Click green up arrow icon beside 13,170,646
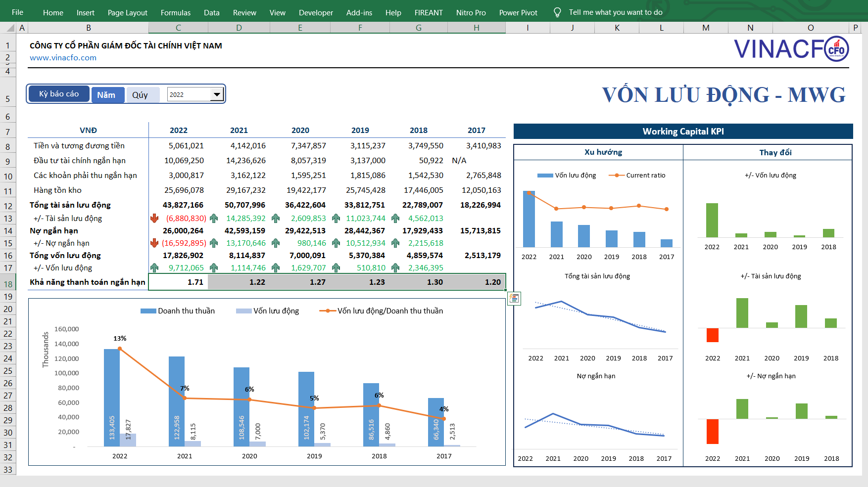Screen dimensions: 868x487 click(x=214, y=243)
